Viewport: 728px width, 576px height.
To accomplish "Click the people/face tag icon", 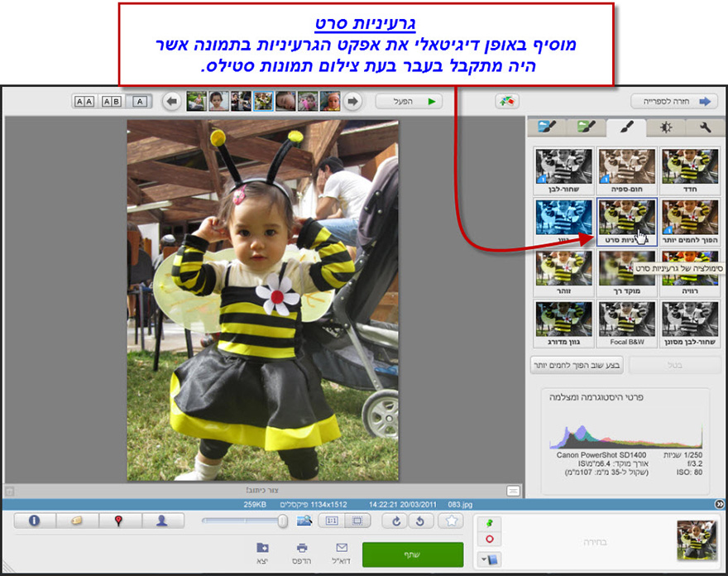I will [162, 521].
